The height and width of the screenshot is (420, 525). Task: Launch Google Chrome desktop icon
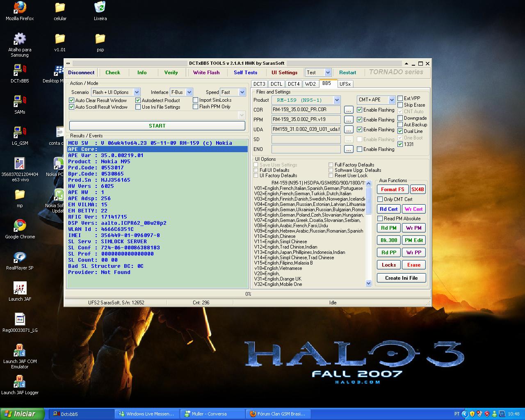tap(20, 229)
